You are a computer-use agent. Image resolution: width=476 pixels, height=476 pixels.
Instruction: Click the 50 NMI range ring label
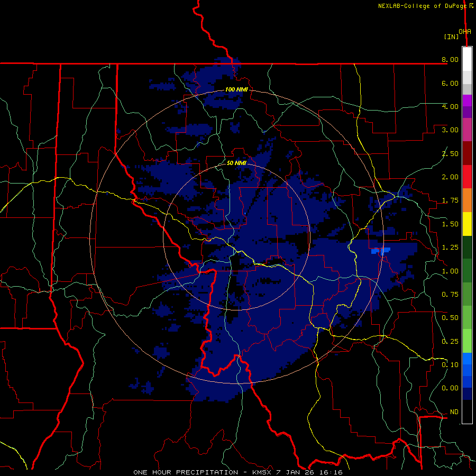(236, 163)
